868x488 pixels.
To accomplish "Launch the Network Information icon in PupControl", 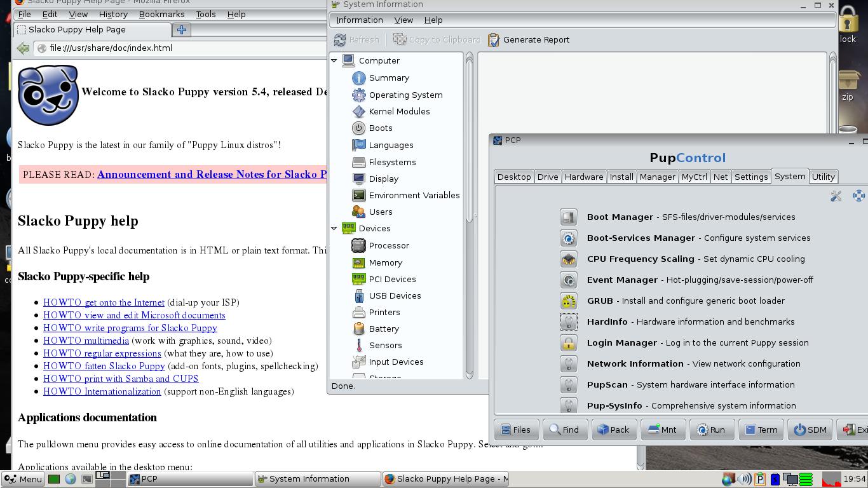I will [x=569, y=363].
